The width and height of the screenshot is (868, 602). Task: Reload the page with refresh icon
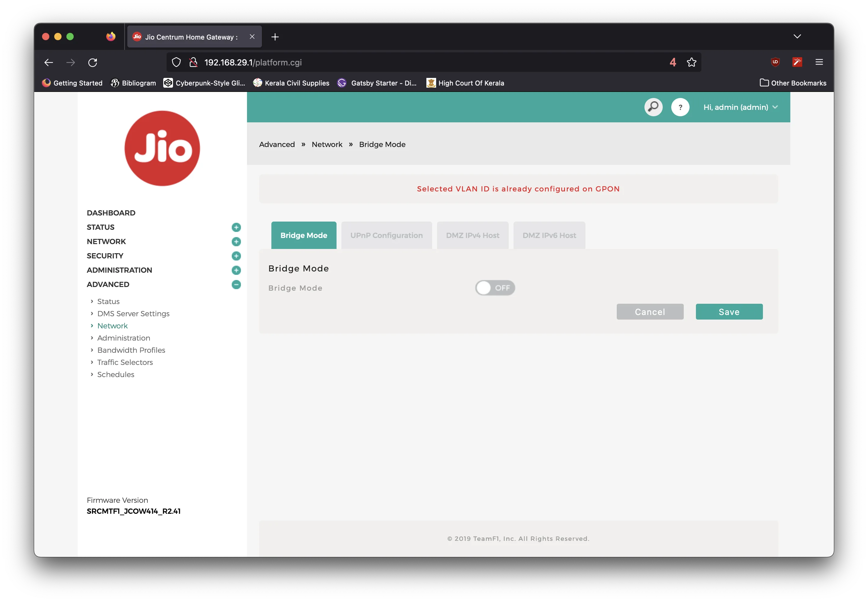coord(93,62)
